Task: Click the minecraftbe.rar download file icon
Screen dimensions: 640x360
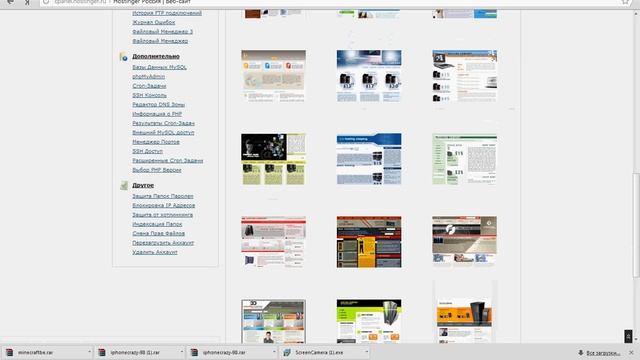Action: coord(9,352)
